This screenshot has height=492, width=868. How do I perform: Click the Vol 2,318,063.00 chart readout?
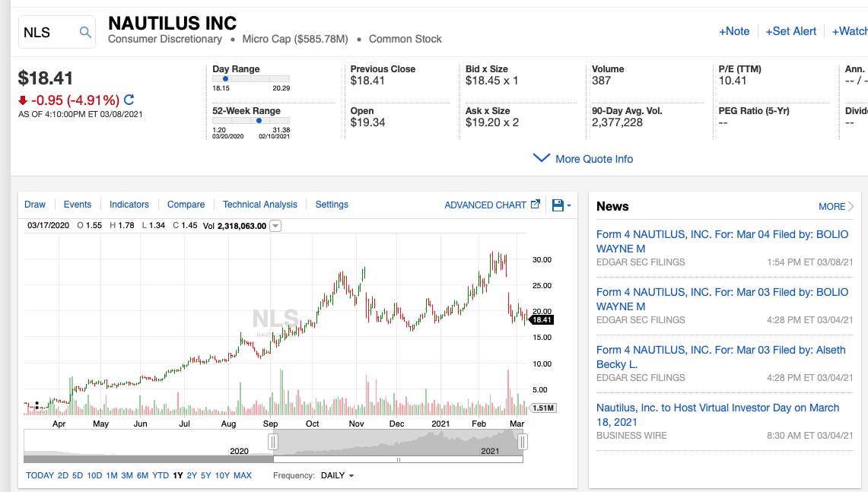tap(234, 226)
